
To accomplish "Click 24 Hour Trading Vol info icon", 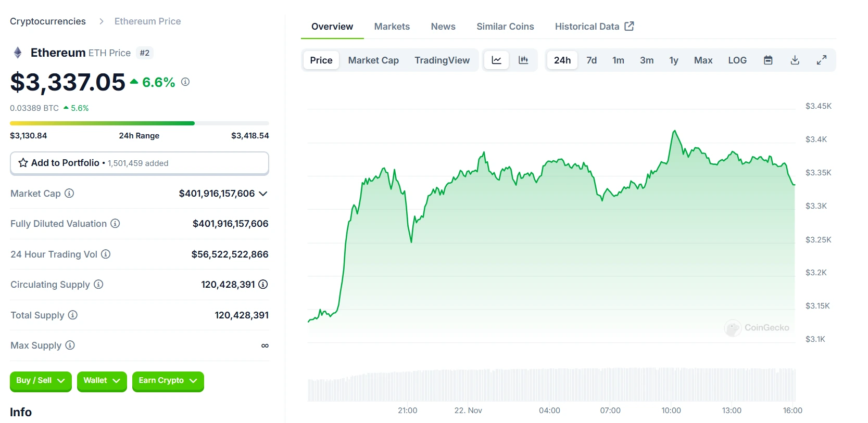I will (106, 254).
